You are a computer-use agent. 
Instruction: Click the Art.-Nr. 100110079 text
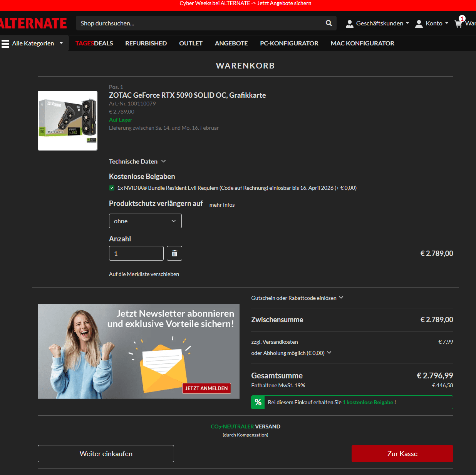132,104
